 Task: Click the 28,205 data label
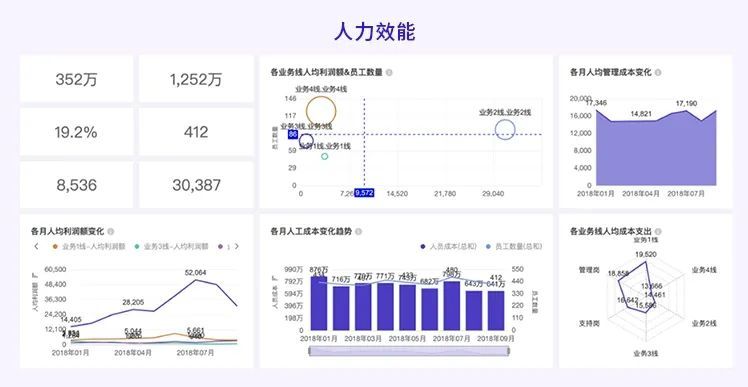tap(133, 302)
